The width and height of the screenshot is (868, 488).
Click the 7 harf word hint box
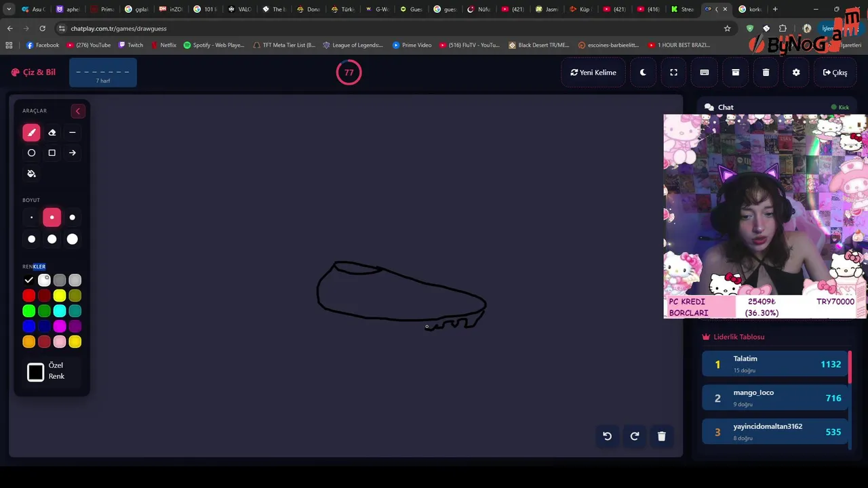click(103, 73)
